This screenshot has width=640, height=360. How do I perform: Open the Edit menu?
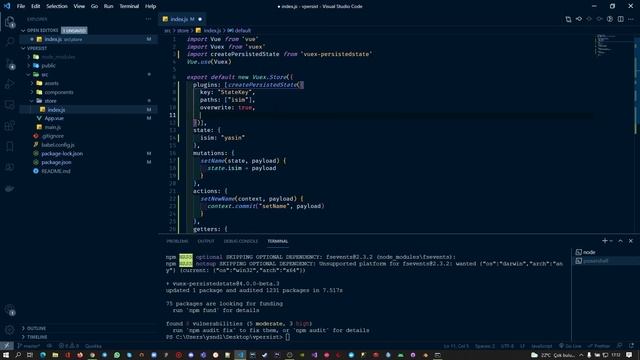[36, 6]
